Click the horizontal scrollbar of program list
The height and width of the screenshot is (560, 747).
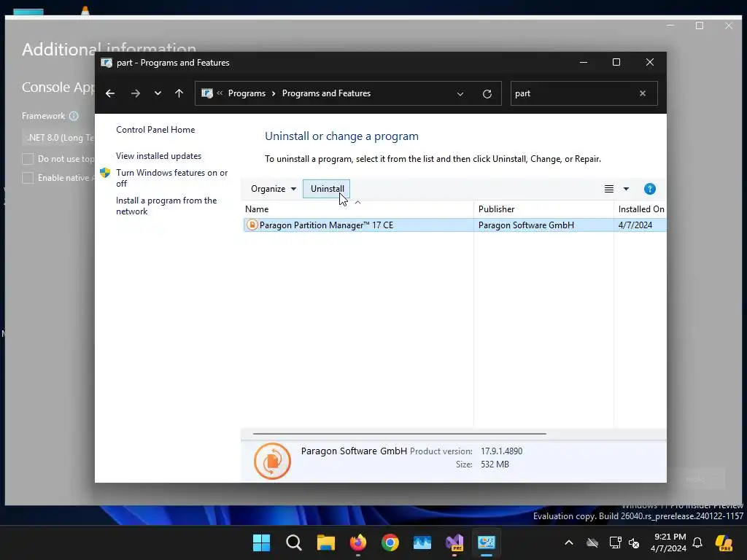[x=399, y=434]
